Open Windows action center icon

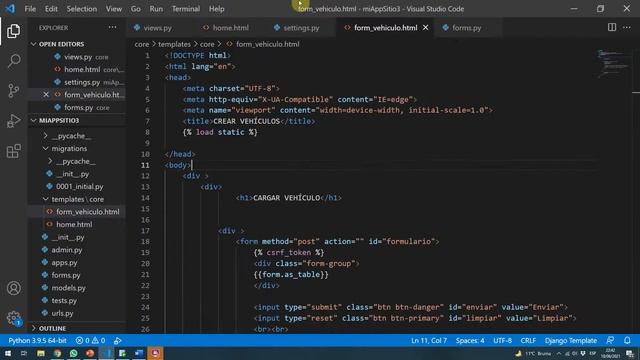(x=630, y=354)
